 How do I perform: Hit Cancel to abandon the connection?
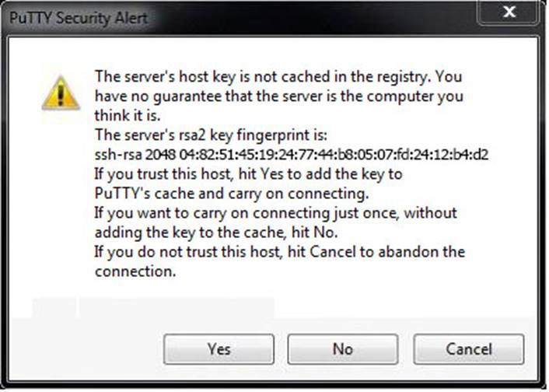470,349
